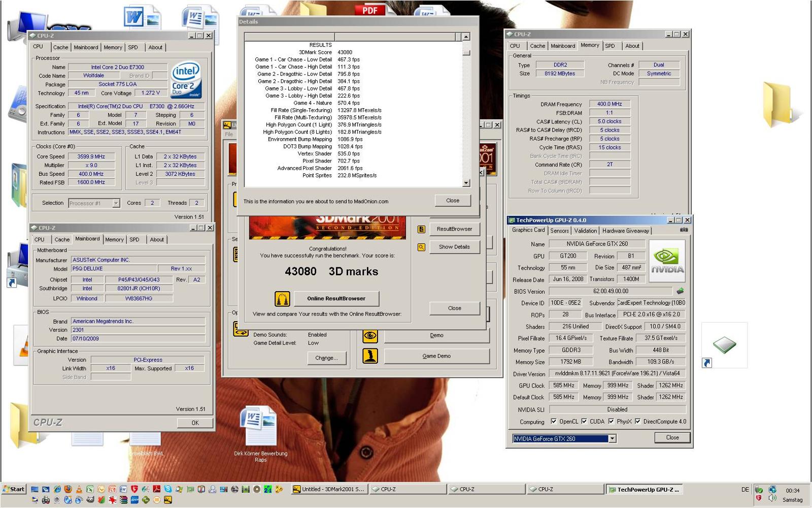The height and width of the screenshot is (508, 812).
Task: Click the eye icon next to Demo
Action: coord(370,335)
